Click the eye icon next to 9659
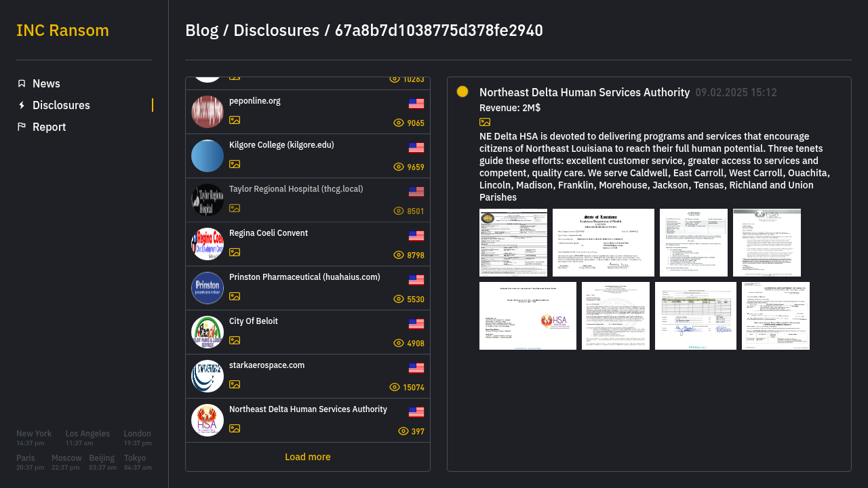This screenshot has width=868, height=488. coord(399,167)
